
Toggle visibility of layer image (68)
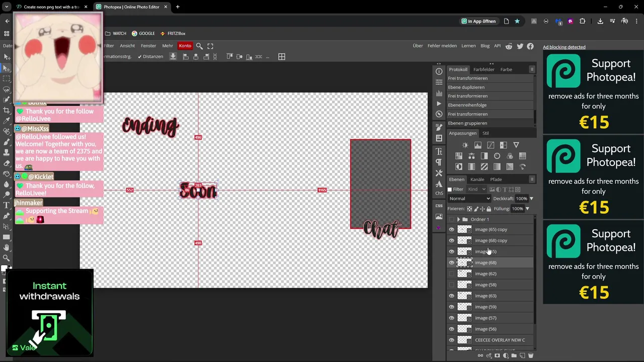coord(451,262)
